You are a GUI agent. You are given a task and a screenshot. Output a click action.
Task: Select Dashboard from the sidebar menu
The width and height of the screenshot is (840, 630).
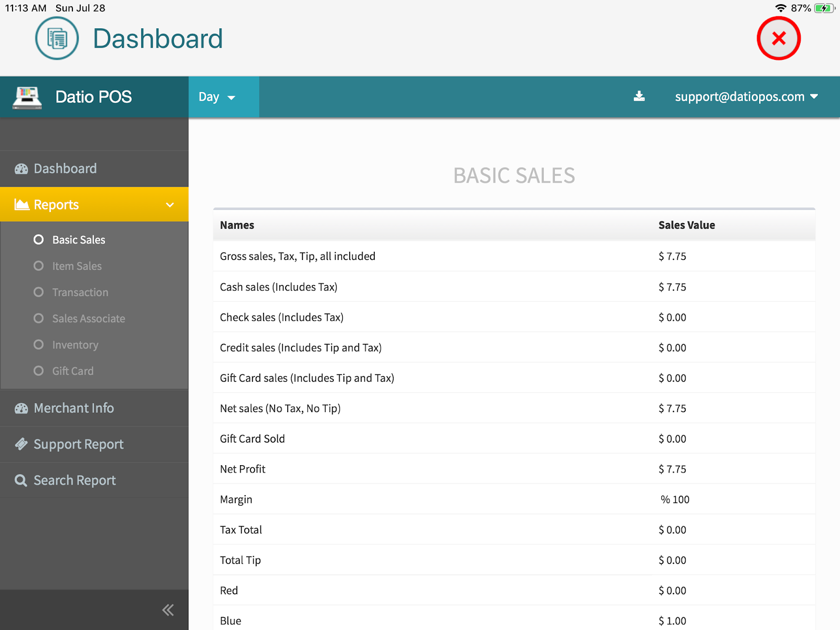click(x=65, y=169)
